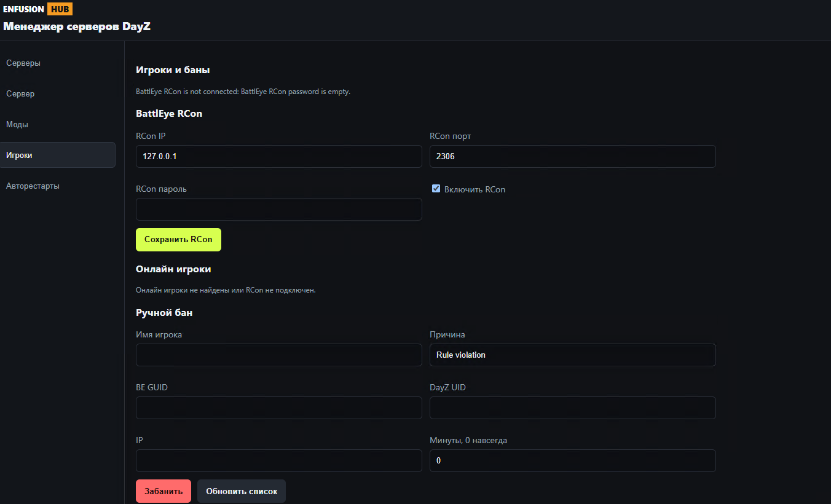Click the Ручной бан heading
Screen dimensions: 831x504
[x=164, y=312]
